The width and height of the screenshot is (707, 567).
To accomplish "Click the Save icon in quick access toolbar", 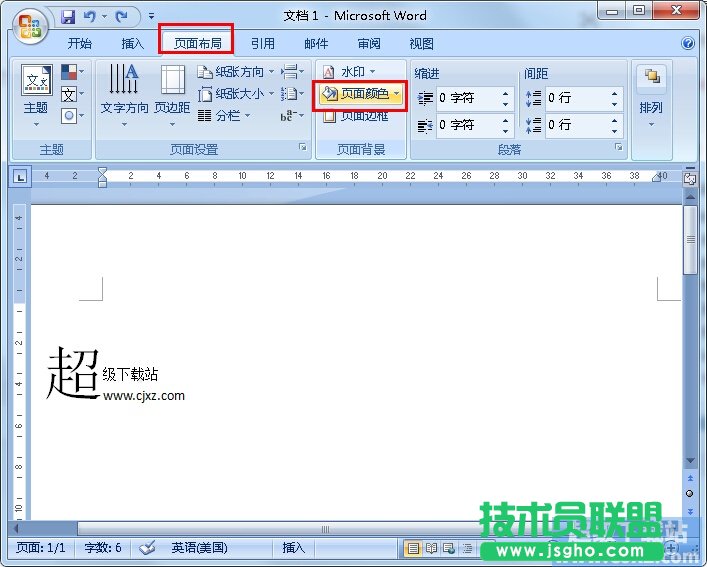I will point(68,17).
